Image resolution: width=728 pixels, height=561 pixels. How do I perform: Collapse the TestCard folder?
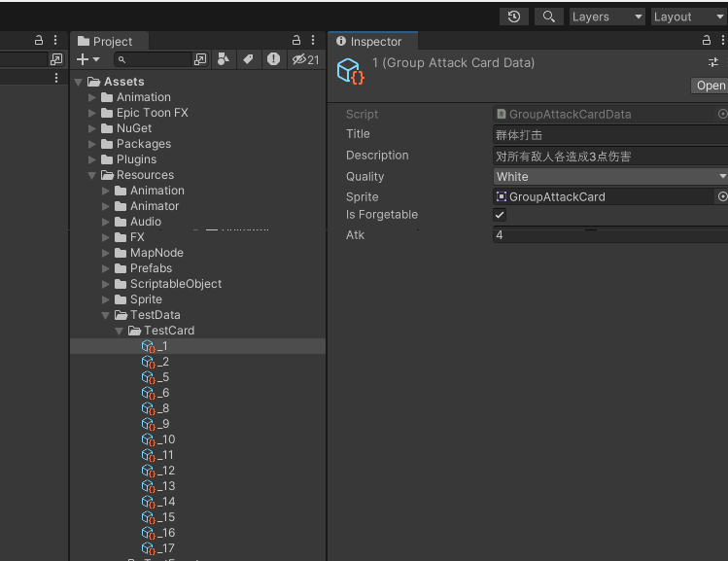[120, 331]
